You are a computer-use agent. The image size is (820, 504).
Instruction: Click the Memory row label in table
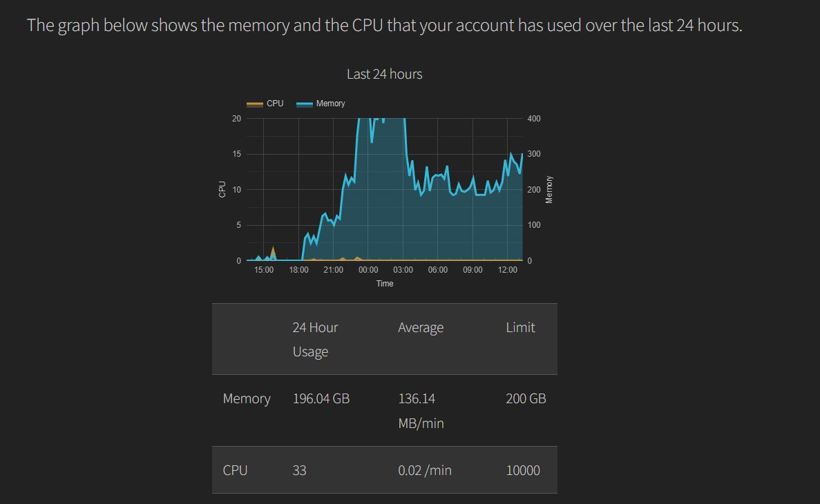pos(247,398)
